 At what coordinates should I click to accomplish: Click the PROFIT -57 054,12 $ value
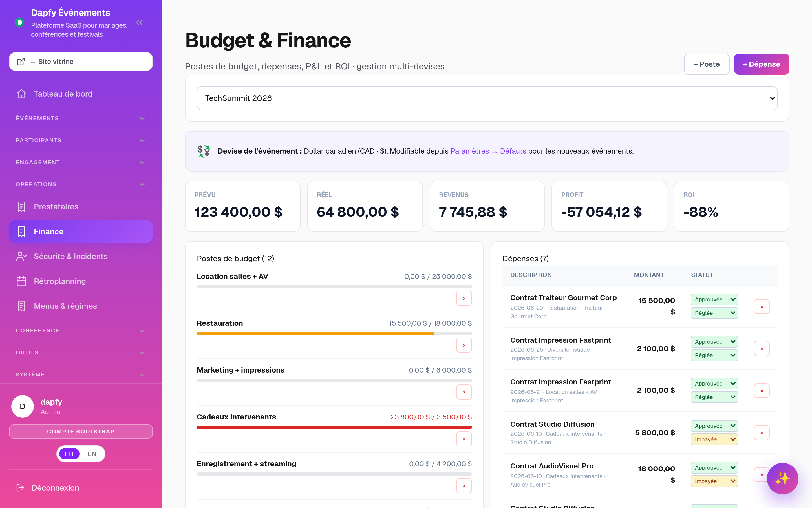click(x=601, y=212)
